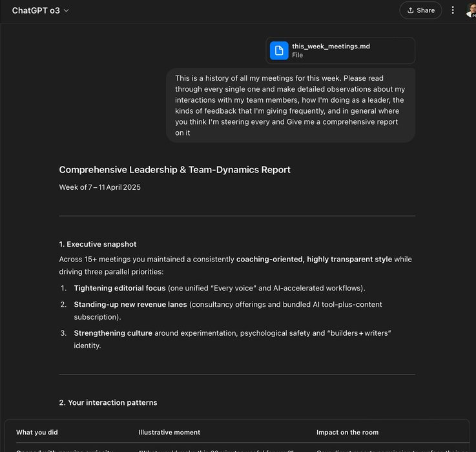
Task: Click the 'What you did' table column header
Action: tap(37, 432)
